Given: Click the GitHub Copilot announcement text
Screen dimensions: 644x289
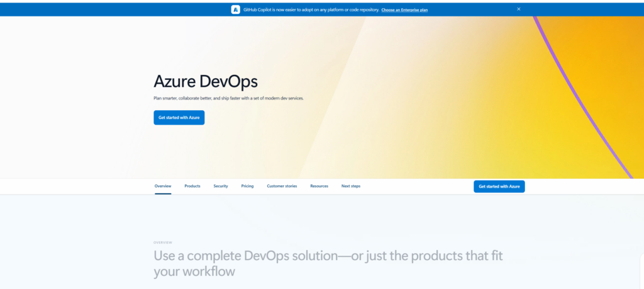Looking at the screenshot, I should click(x=311, y=10).
